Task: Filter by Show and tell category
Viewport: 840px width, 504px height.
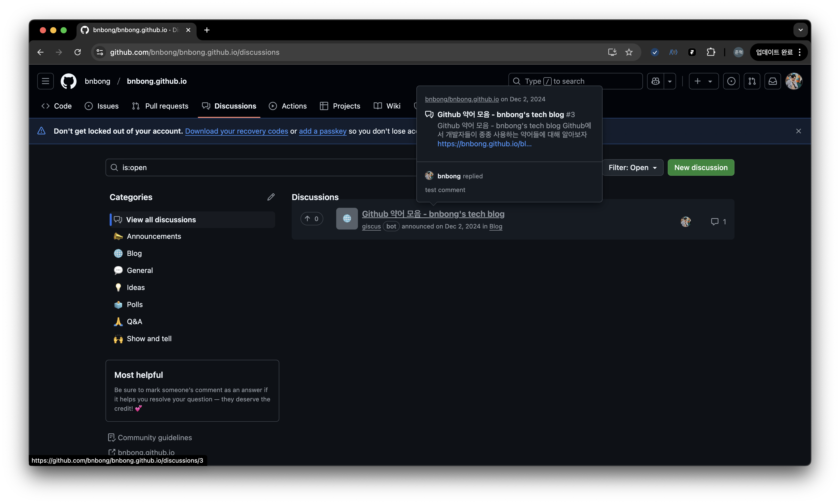Action: point(192,339)
